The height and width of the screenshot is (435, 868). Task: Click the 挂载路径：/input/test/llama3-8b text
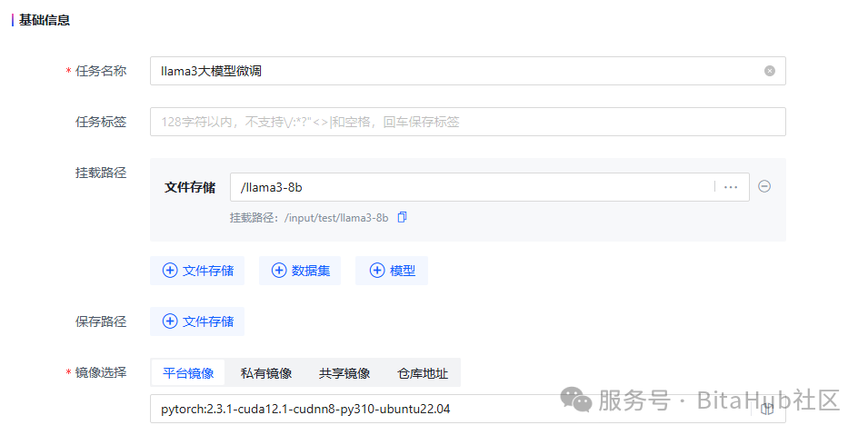pyautogui.click(x=309, y=218)
